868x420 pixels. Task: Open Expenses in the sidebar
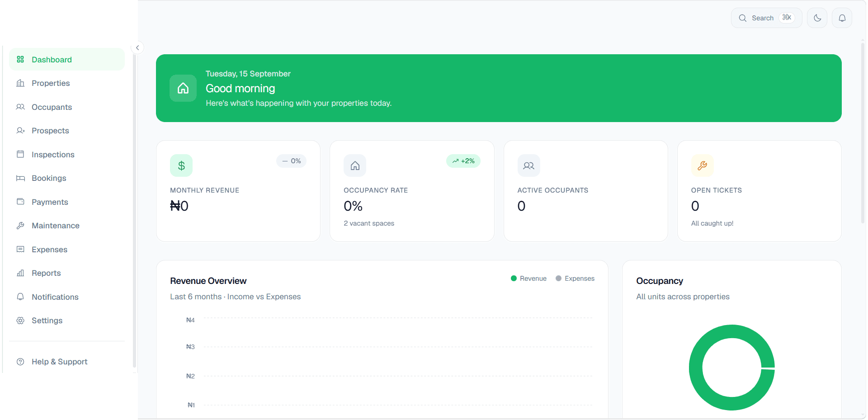(67, 249)
